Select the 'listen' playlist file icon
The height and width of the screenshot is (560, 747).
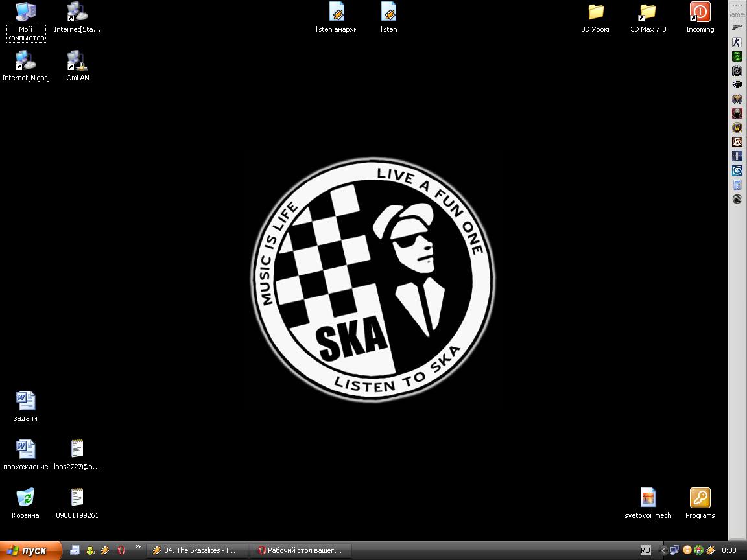pyautogui.click(x=389, y=17)
